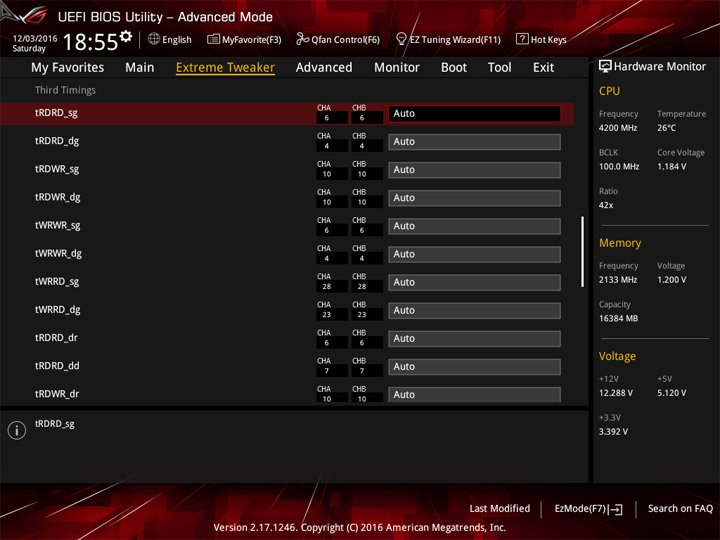Screen dimensions: 720x540
Task: Switch to EzMode(F7)
Action: [588, 509]
